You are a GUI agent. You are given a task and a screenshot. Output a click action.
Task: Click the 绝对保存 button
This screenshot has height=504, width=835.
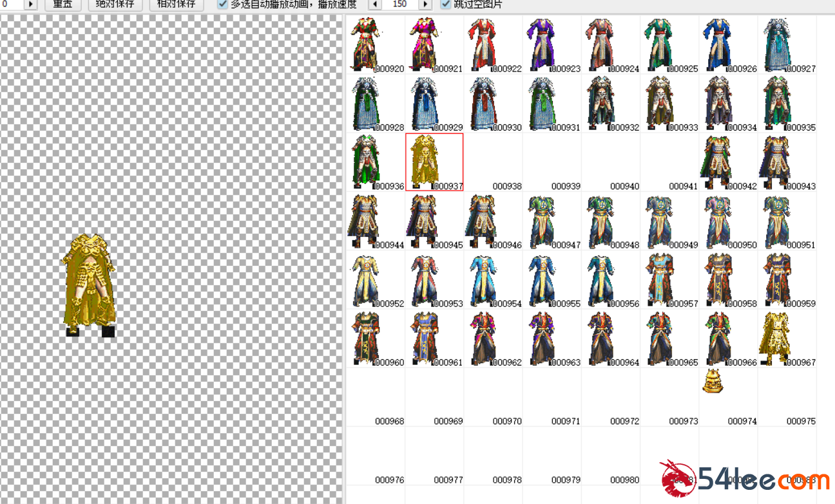point(115,5)
